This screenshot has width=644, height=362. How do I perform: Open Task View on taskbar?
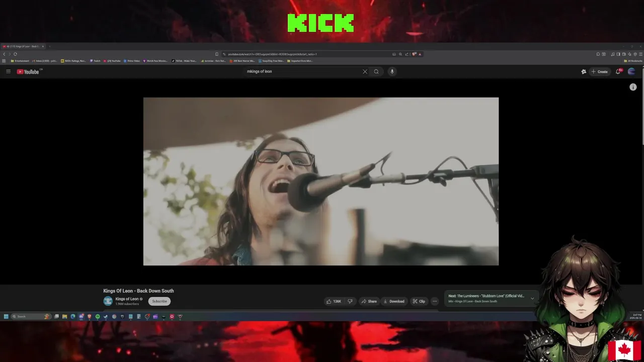point(56,316)
